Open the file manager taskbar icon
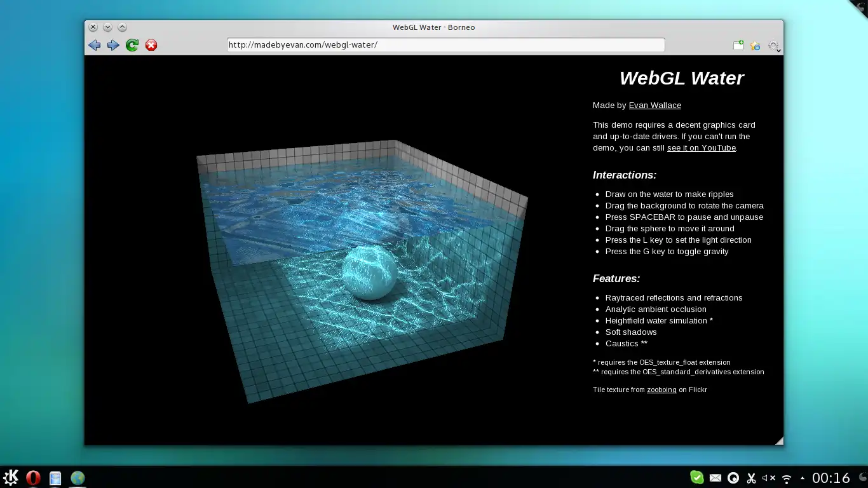This screenshot has width=868, height=488. click(55, 478)
